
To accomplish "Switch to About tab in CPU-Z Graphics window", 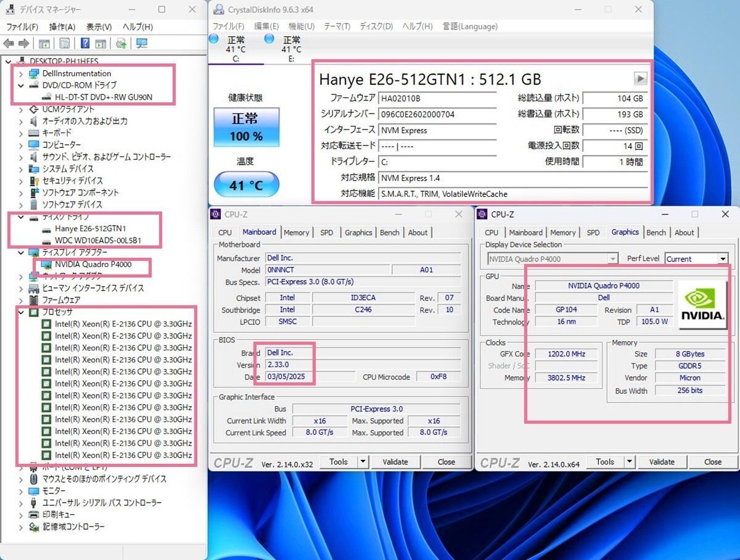I will (684, 233).
